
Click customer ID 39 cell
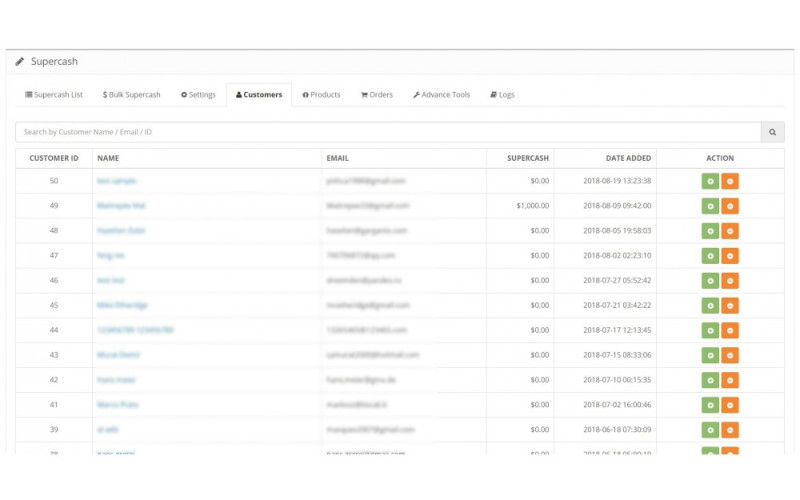pos(54,430)
